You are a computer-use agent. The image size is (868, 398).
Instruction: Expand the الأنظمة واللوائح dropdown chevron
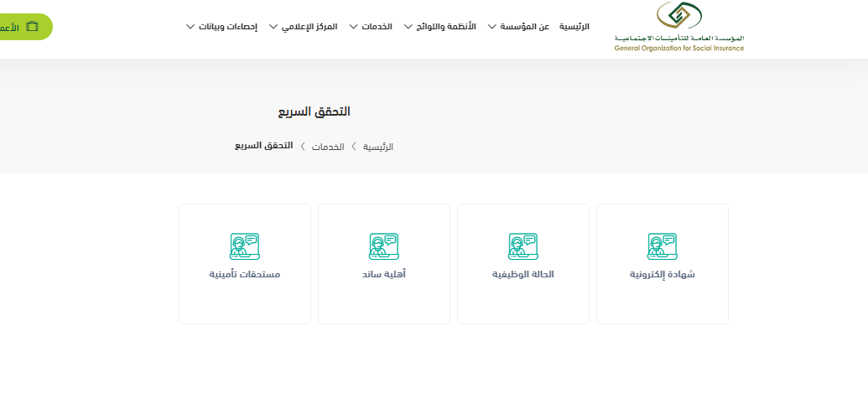coord(408,27)
